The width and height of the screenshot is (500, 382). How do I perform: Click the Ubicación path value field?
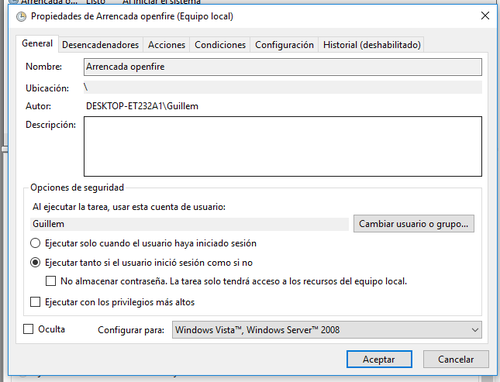[x=283, y=87]
